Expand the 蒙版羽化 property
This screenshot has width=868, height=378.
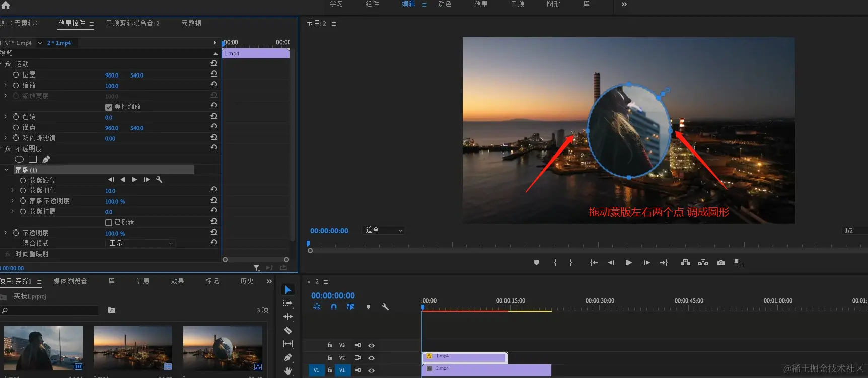point(12,190)
